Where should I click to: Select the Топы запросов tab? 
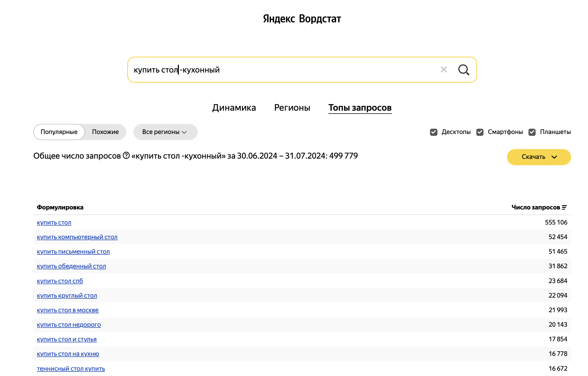360,108
